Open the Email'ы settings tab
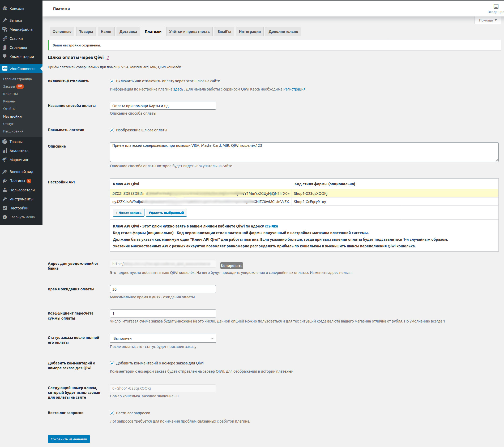Image resolution: width=504 pixels, height=447 pixels. [224, 31]
